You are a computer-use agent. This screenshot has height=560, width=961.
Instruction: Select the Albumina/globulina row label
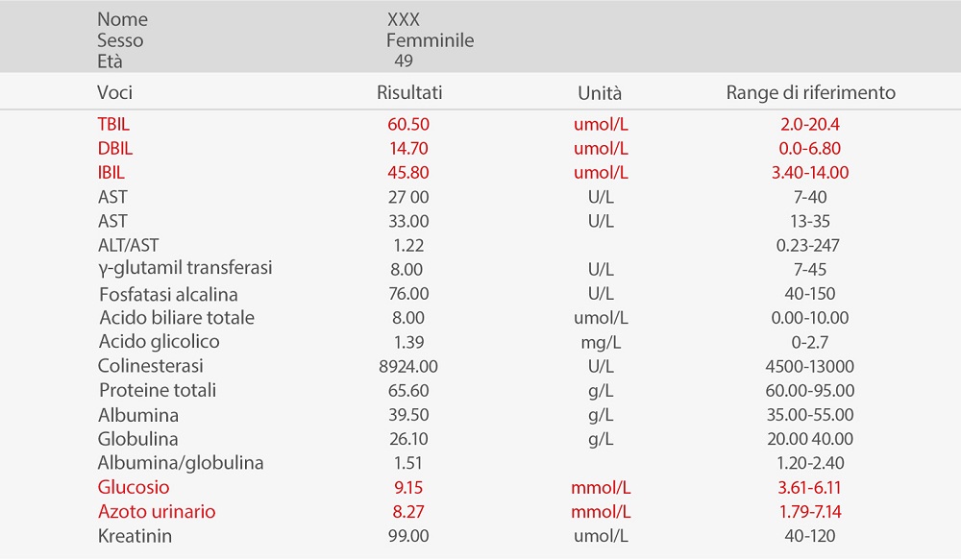point(181,463)
